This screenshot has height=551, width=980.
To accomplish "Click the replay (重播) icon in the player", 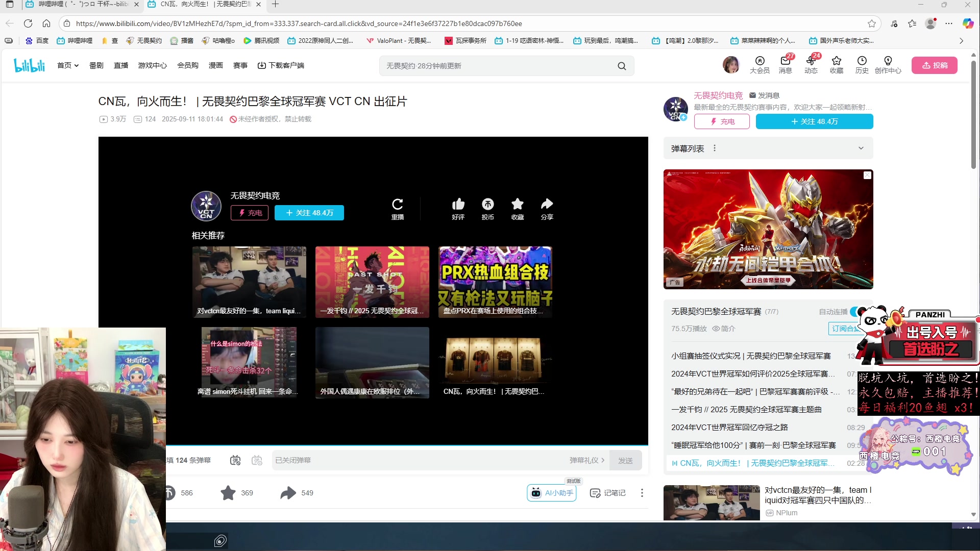I will pyautogui.click(x=398, y=204).
